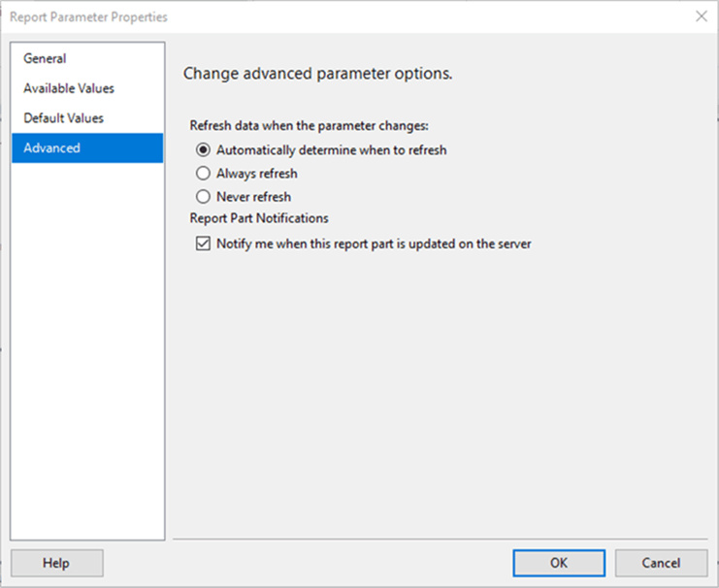Open Help for this dialog
Screen dimensions: 719x588
(x=57, y=563)
